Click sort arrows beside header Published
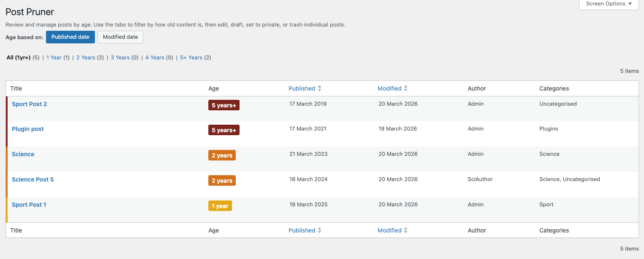Screen dimensions: 644x259 320,88
